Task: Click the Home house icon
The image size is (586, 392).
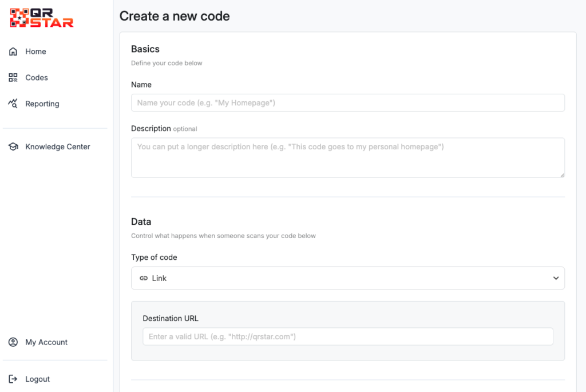Action: [x=13, y=52]
